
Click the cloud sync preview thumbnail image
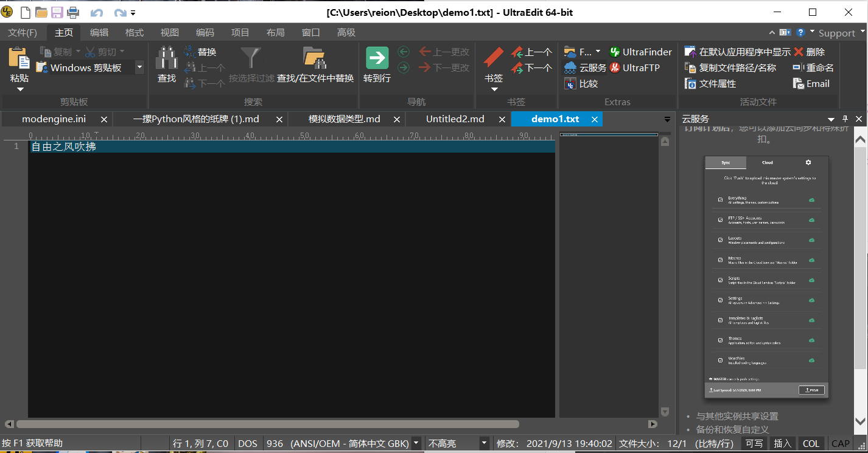[765, 277]
